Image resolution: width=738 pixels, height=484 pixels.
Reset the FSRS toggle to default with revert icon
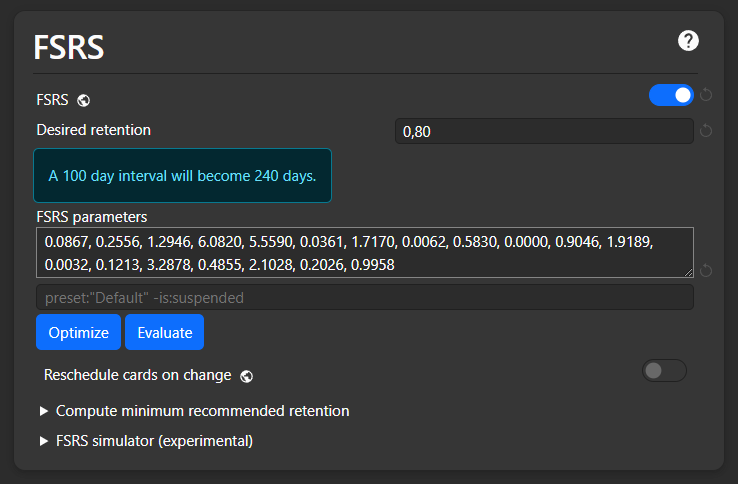pos(706,95)
